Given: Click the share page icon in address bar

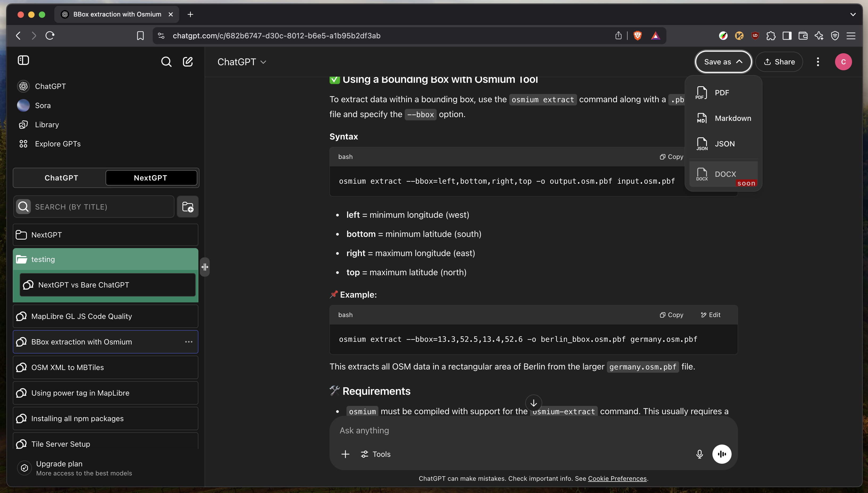Looking at the screenshot, I should coord(618,36).
